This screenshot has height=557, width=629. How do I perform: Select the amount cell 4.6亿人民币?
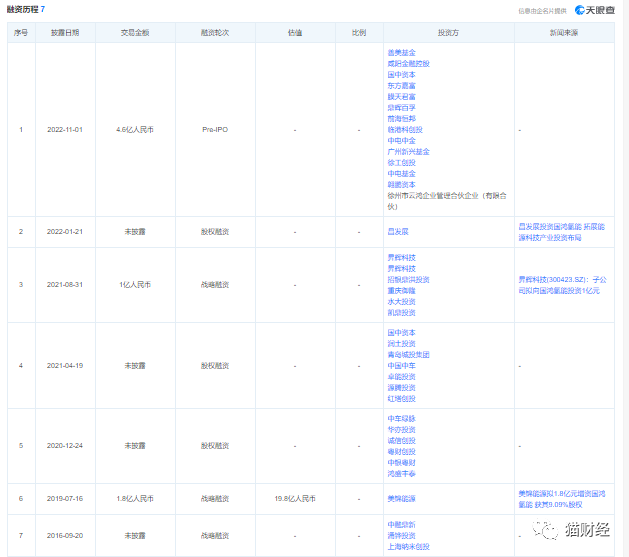point(135,130)
